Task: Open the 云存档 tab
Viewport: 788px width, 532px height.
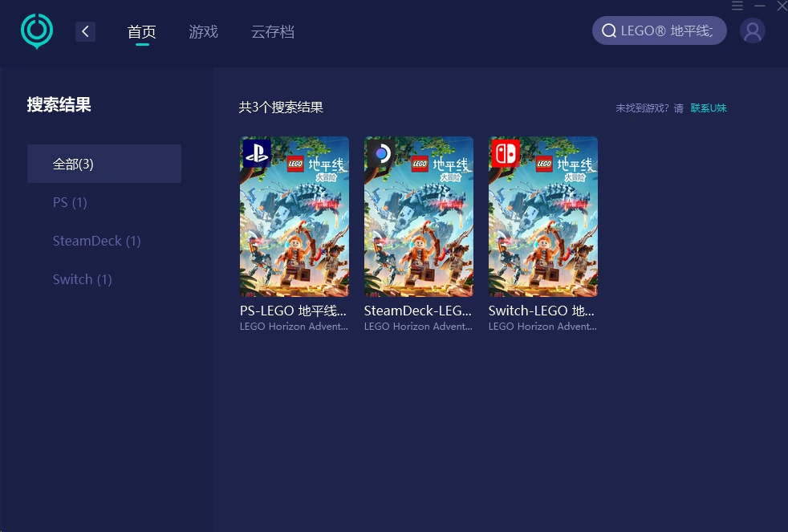Action: click(272, 31)
